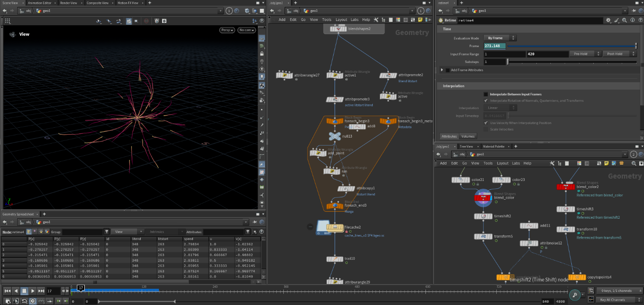Enable Interpolate Between Input Frames checkbox
The height and width of the screenshot is (305, 644).
[486, 94]
